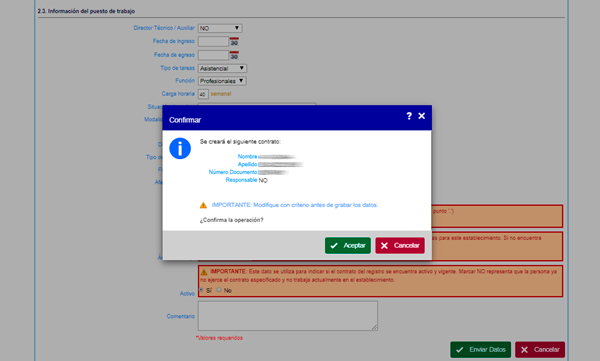Click the Apellido label in dialog
This screenshot has width=600, height=361.
coord(247,164)
